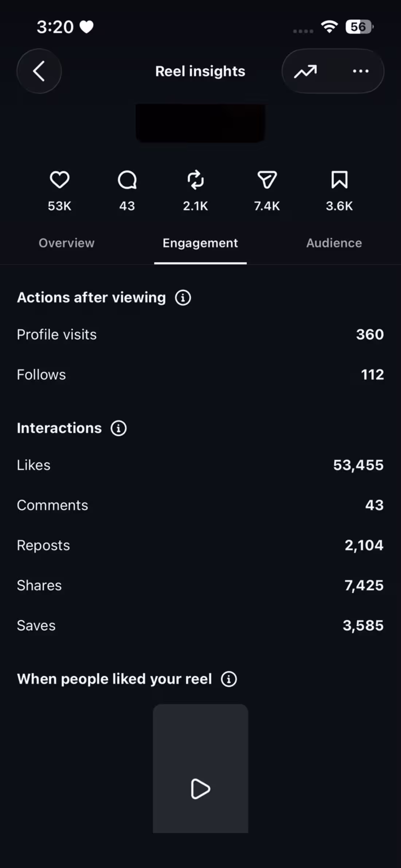Show info for Interactions section
The height and width of the screenshot is (868, 401).
click(x=118, y=428)
